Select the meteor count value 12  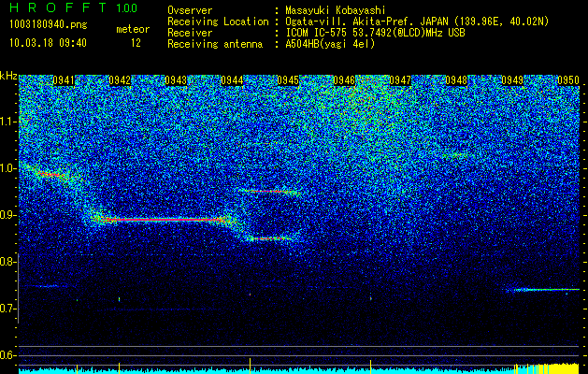tap(136, 43)
